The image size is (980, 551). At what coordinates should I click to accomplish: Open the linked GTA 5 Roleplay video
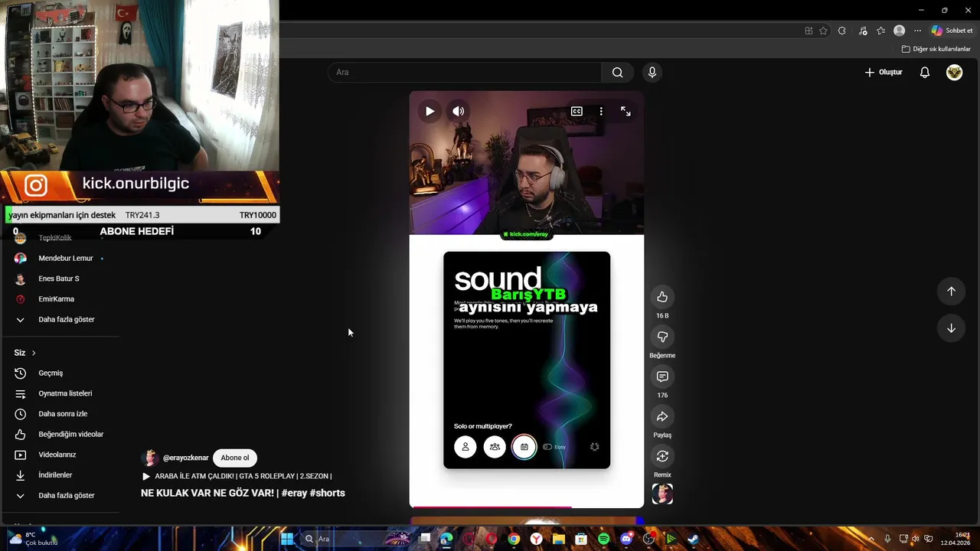pyautogui.click(x=243, y=476)
